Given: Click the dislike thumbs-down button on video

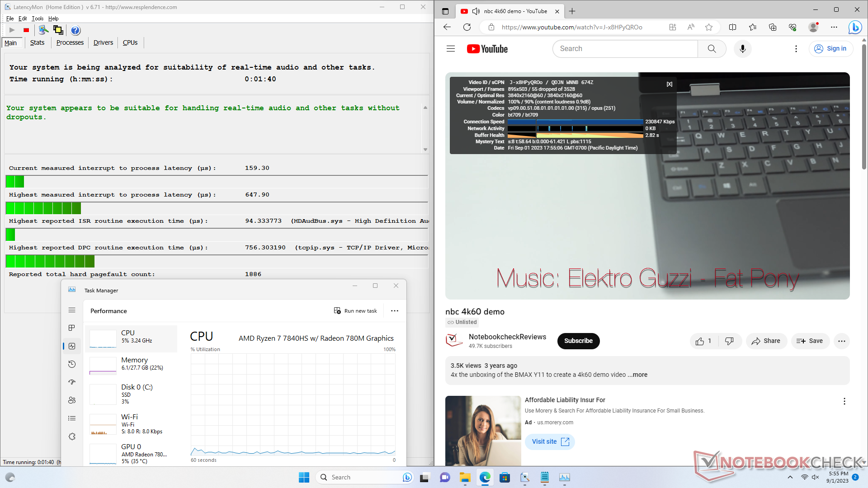Looking at the screenshot, I should 729,341.
